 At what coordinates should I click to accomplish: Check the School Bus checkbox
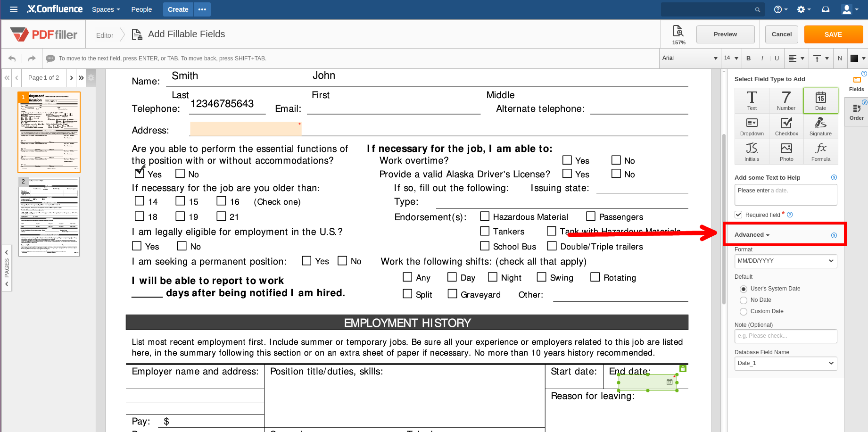[484, 246]
